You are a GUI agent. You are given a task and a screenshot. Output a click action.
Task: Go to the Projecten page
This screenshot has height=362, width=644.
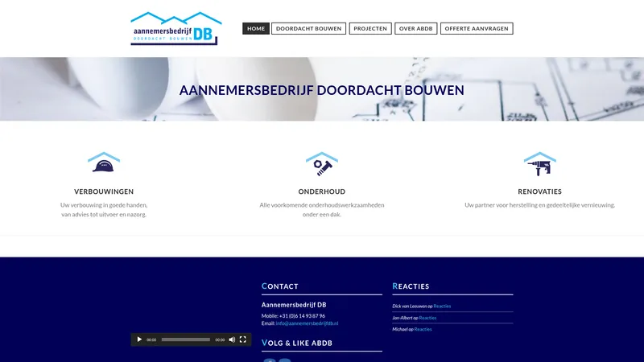pyautogui.click(x=370, y=28)
